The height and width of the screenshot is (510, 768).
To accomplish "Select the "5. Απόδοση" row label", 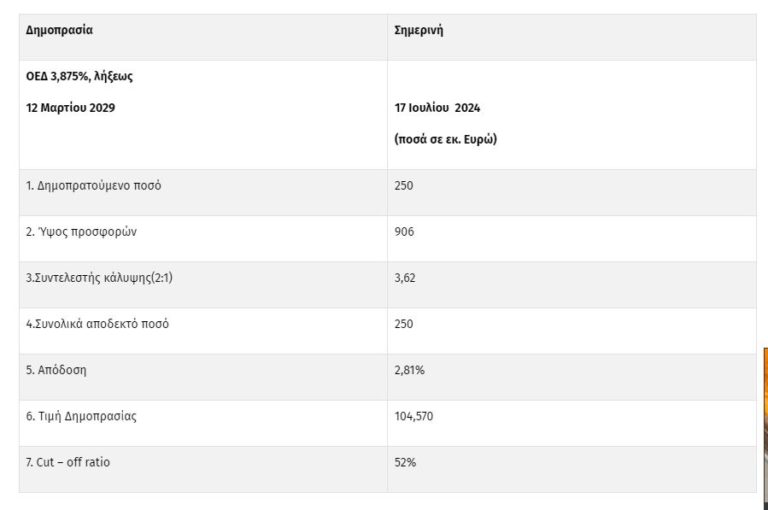I will pos(56,370).
